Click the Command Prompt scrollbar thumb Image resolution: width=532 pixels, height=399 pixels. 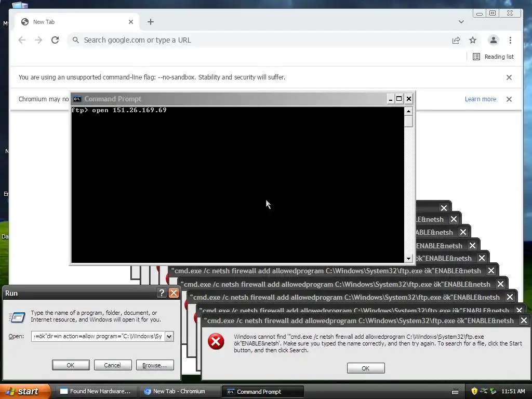(x=408, y=121)
